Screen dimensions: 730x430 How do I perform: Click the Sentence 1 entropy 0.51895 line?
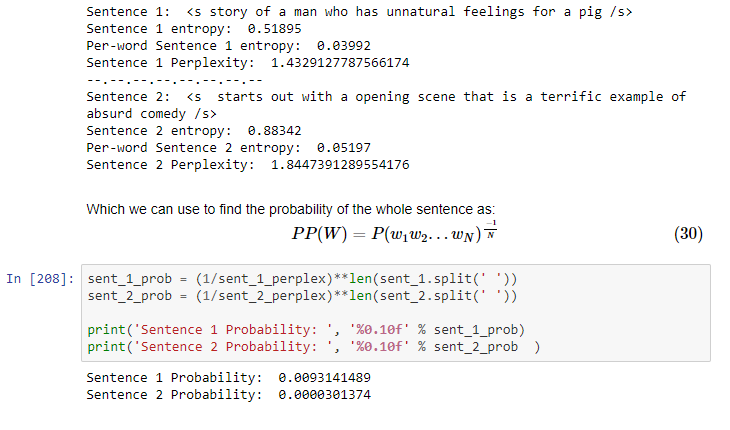(194, 29)
